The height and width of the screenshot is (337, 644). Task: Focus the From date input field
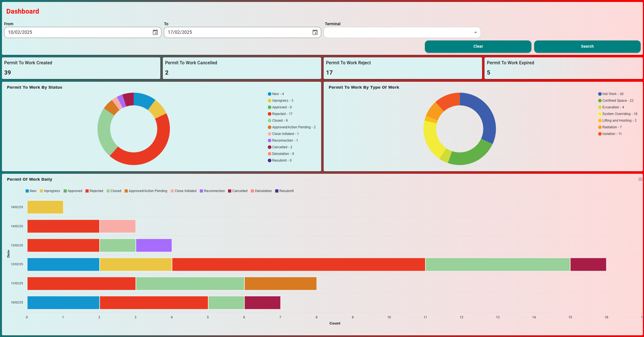pyautogui.click(x=83, y=32)
